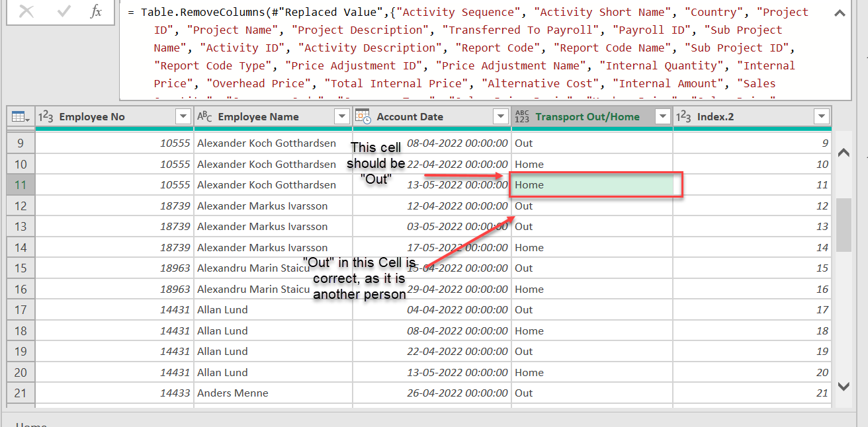The height and width of the screenshot is (427, 868).
Task: Select row number 21
Action: point(21,393)
